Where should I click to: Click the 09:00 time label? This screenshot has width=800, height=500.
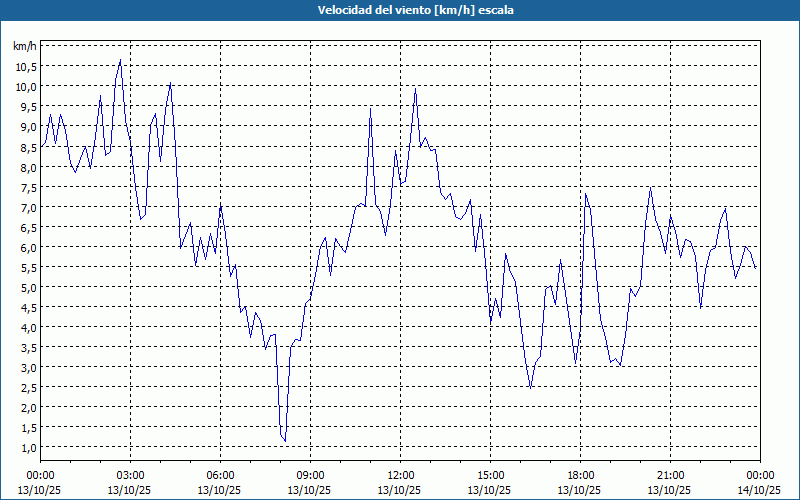(x=310, y=475)
